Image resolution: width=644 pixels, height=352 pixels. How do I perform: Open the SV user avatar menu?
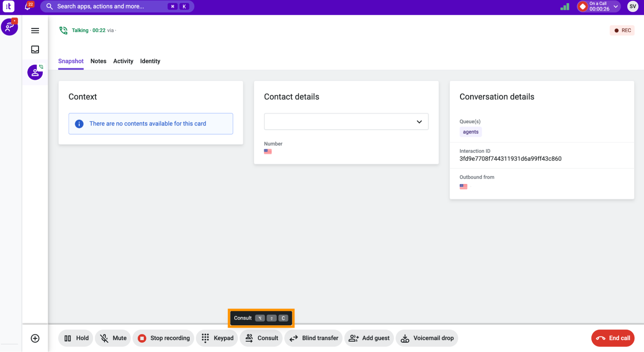[633, 6]
